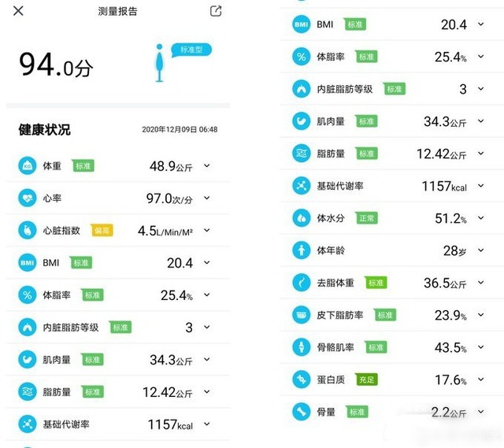Tap the 充足 tag next to 蛋白质
Image resolution: width=504 pixels, height=448 pixels.
coord(366,380)
